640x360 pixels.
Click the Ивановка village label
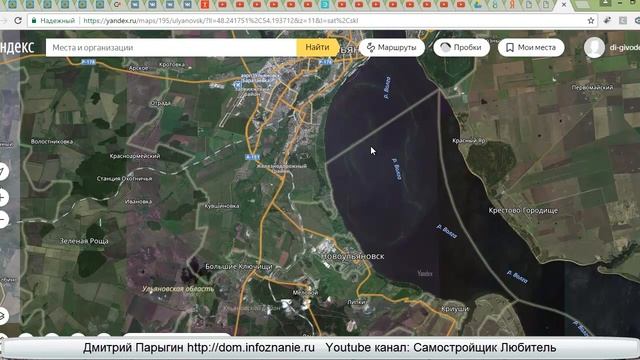pos(138,201)
